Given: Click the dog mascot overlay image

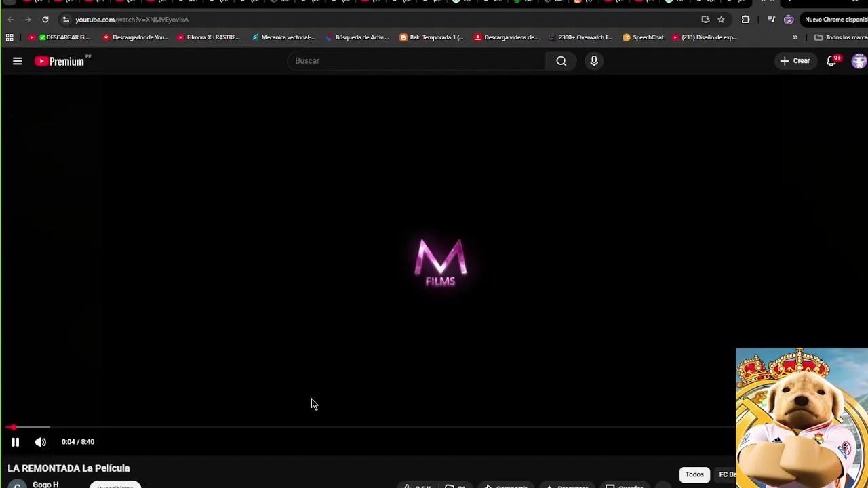Looking at the screenshot, I should pyautogui.click(x=802, y=418).
